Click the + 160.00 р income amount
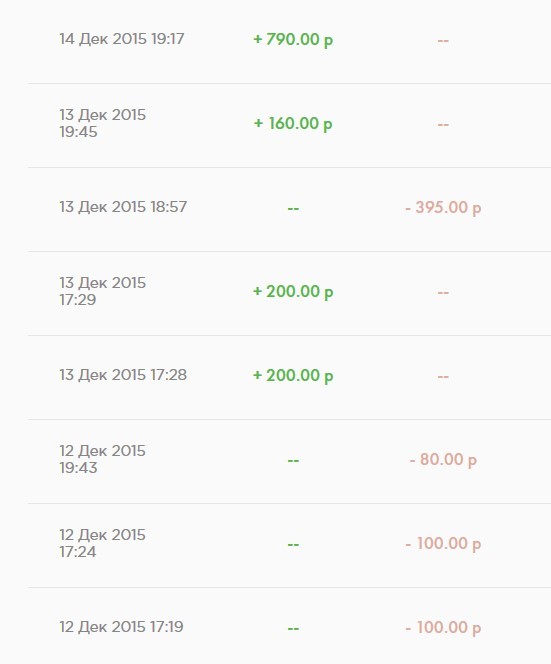 [293, 124]
